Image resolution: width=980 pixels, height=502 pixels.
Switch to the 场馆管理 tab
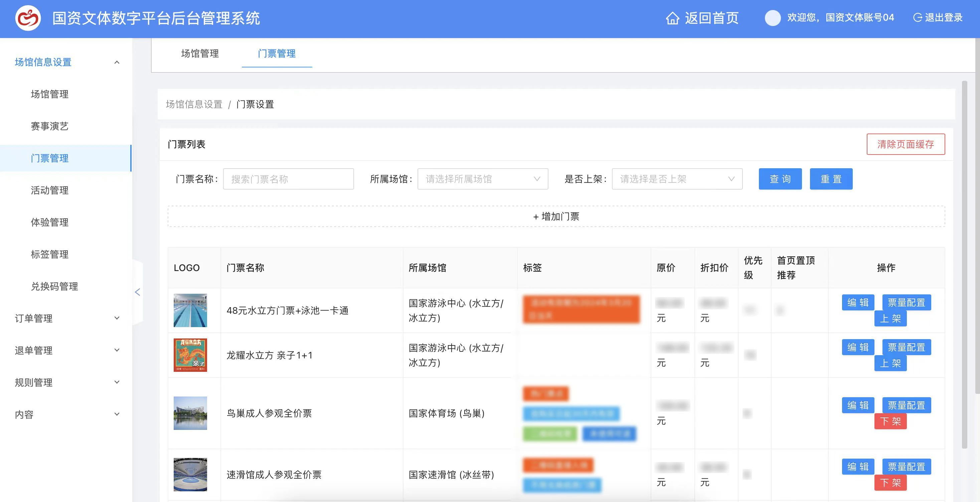[x=200, y=53]
